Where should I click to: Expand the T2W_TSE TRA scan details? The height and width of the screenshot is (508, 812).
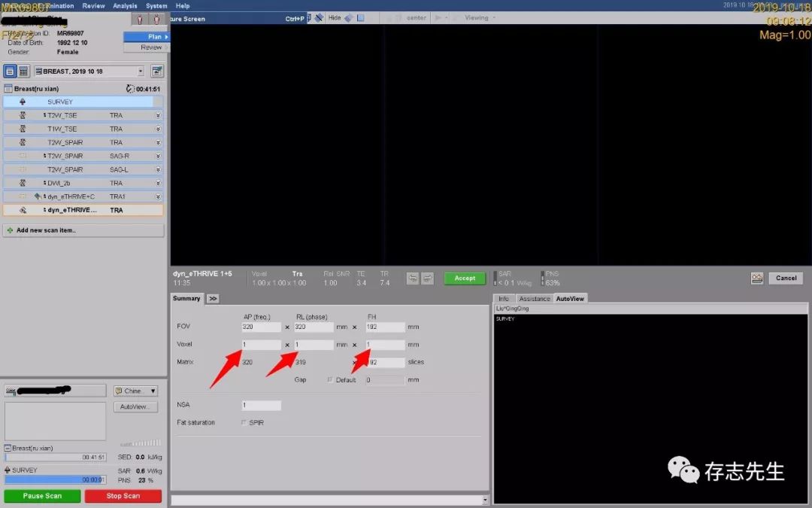[158, 115]
